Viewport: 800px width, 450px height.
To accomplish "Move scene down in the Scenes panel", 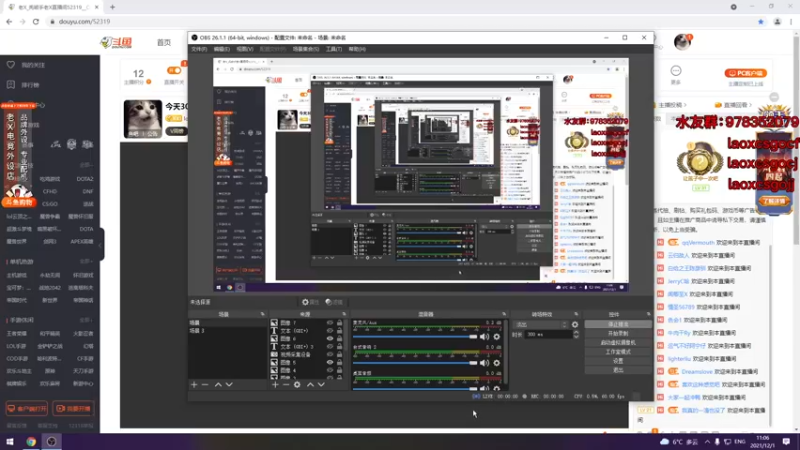I will point(229,385).
